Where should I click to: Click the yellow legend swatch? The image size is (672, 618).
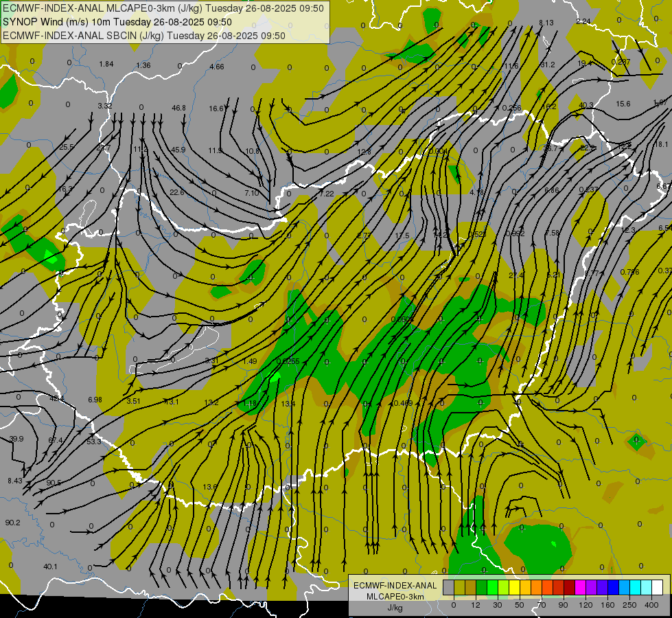point(514,588)
